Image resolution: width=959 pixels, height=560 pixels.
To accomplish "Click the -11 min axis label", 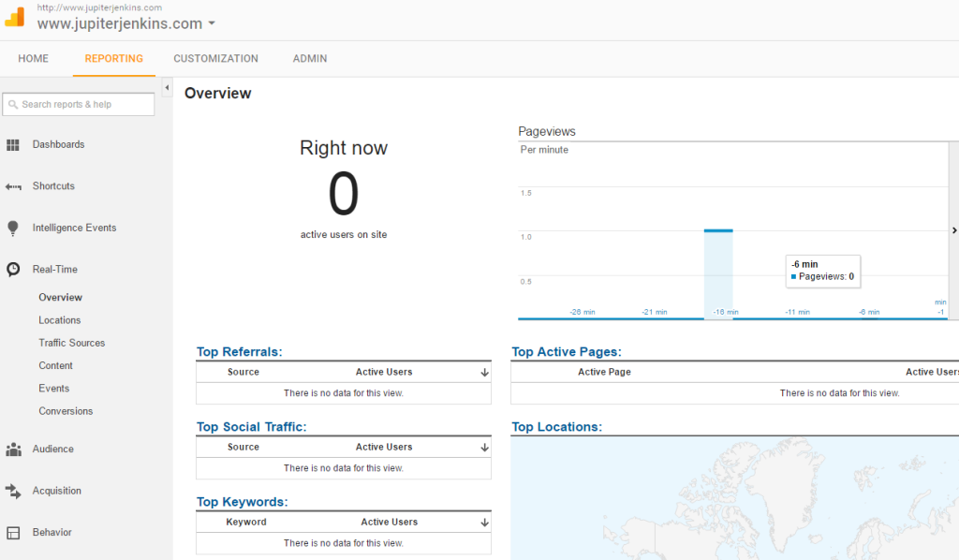I will pos(798,312).
